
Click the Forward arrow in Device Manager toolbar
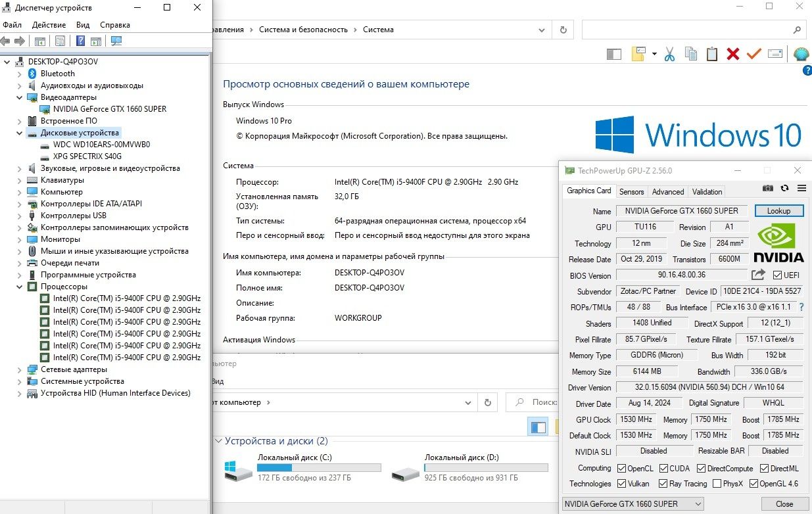point(19,41)
